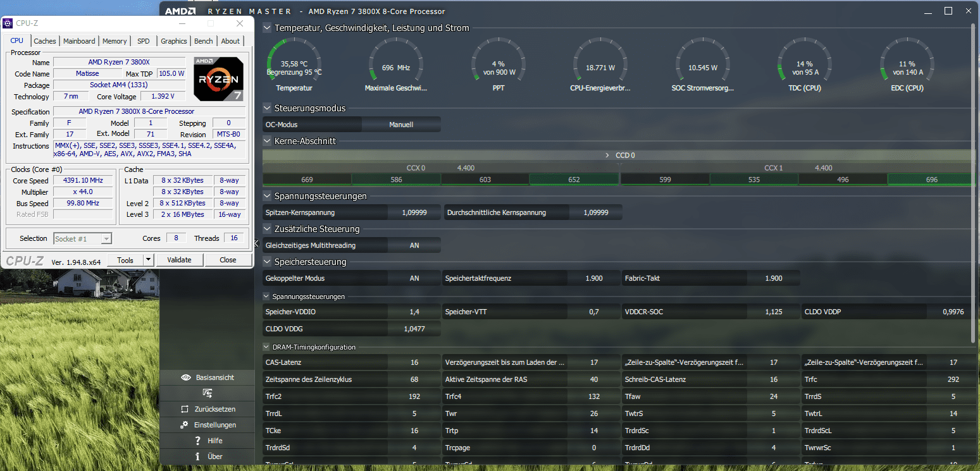Open the Graphics tab in CPU-Z

pyautogui.click(x=174, y=41)
